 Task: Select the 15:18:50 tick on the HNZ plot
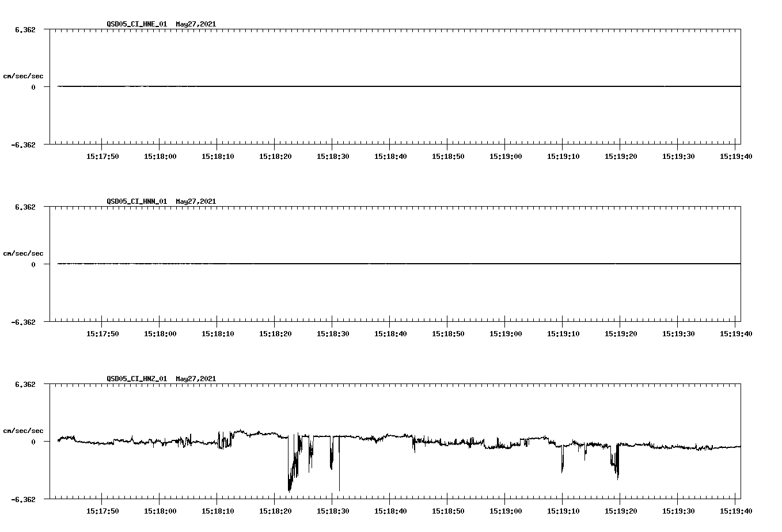click(x=447, y=510)
